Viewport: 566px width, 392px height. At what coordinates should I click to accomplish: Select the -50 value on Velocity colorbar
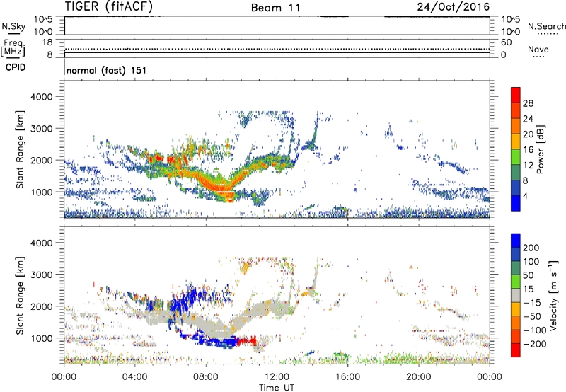point(532,316)
